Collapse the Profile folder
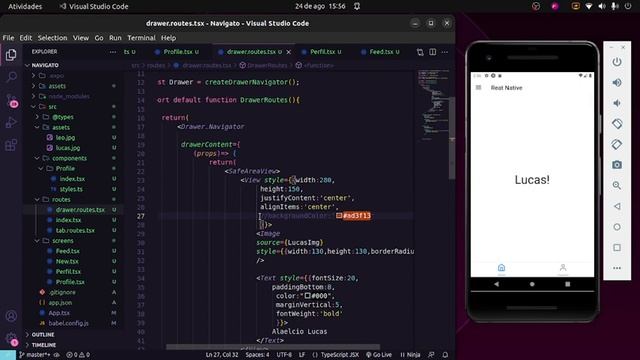The height and width of the screenshot is (360, 640). coord(41,169)
